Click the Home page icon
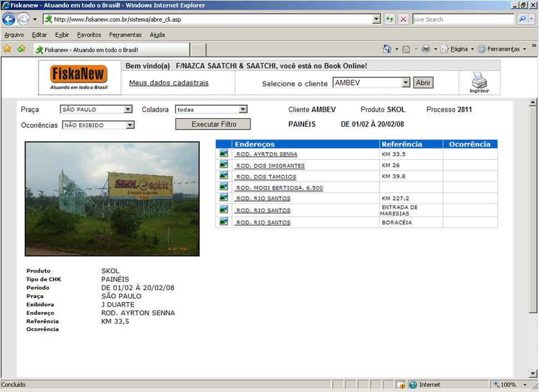This screenshot has height=392, width=539. coord(387,49)
